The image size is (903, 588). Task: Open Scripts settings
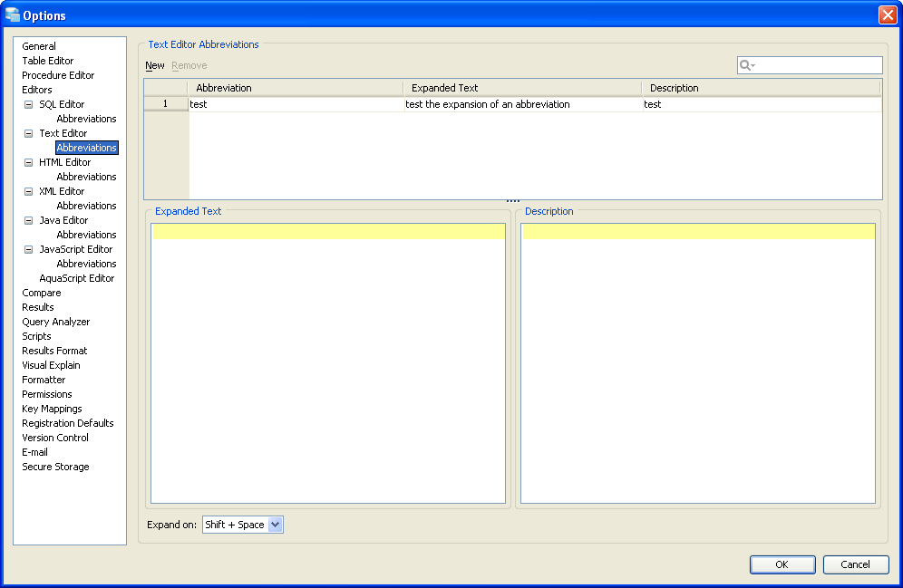pyautogui.click(x=36, y=336)
